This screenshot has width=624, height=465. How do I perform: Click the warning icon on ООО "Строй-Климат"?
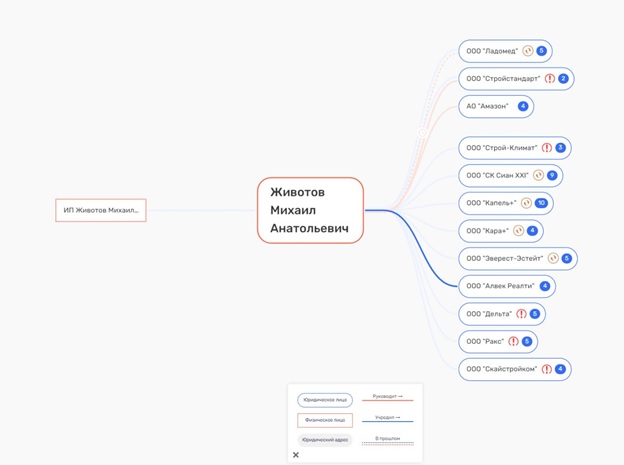pyautogui.click(x=547, y=148)
